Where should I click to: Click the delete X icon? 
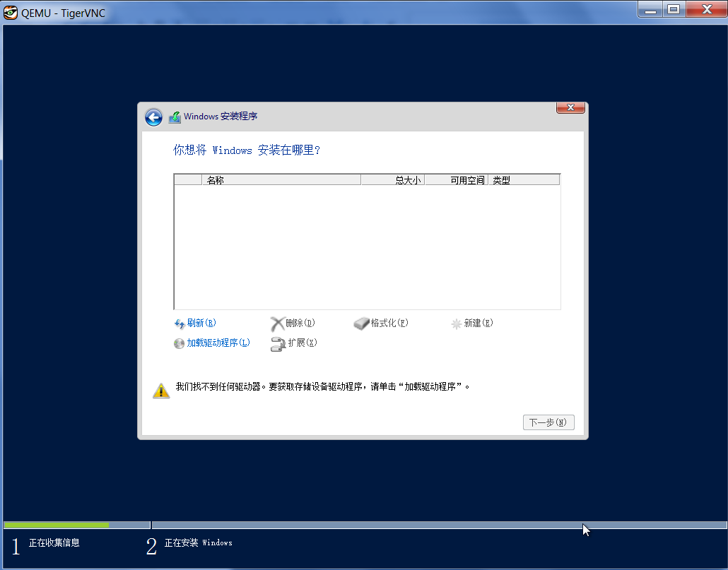coord(277,323)
